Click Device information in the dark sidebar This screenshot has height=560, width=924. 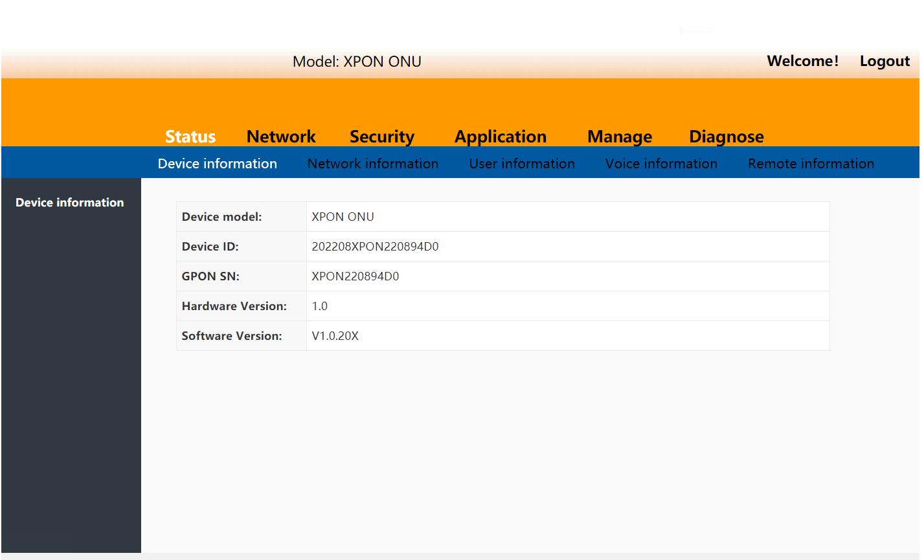[x=69, y=203]
